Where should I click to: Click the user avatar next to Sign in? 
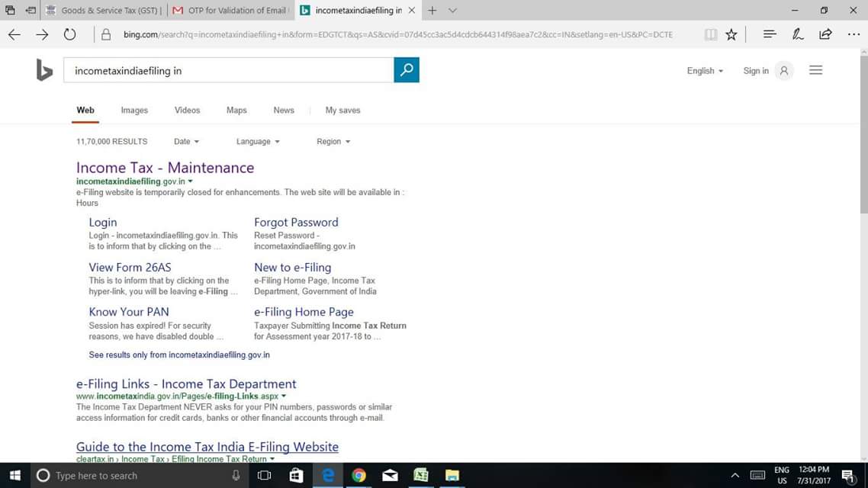pyautogui.click(x=784, y=71)
